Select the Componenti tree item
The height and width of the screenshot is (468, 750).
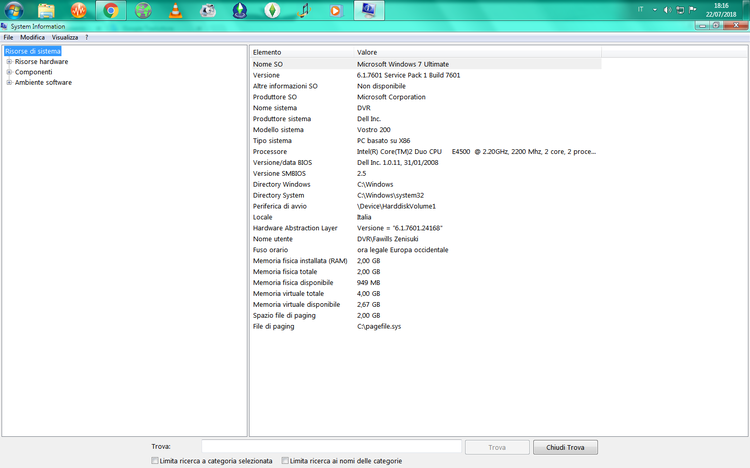[x=33, y=72]
